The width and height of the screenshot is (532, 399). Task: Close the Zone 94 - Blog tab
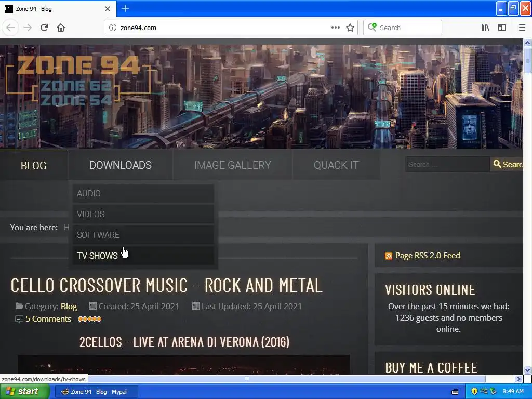pyautogui.click(x=108, y=9)
